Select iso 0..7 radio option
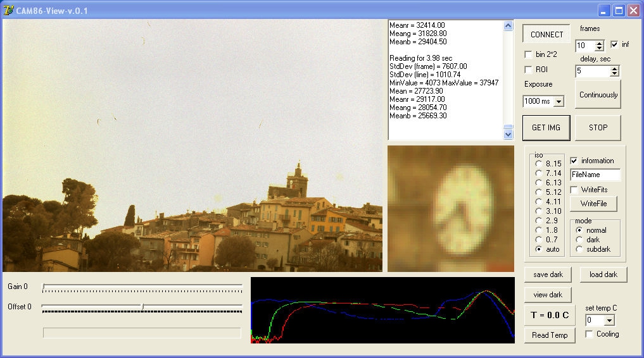This screenshot has height=358, width=644. [538, 240]
